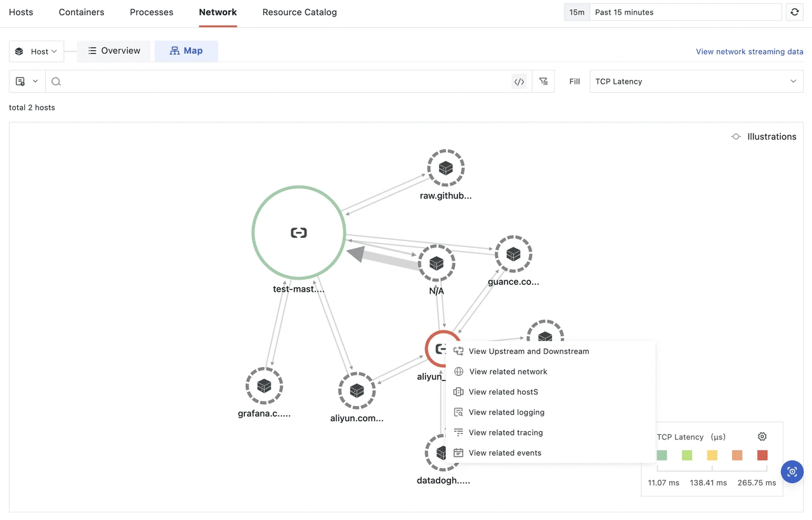
Task: Select the grafana.c node on map
Action: tap(264, 386)
